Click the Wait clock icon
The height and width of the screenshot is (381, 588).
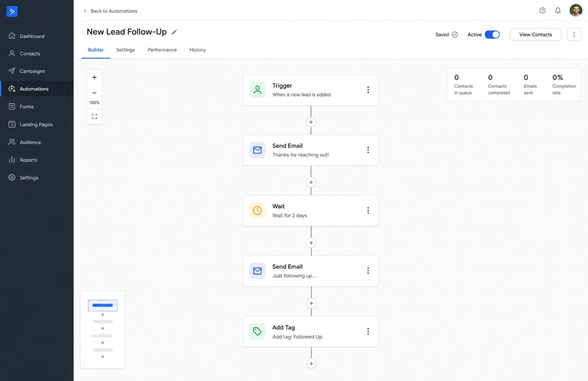click(257, 210)
